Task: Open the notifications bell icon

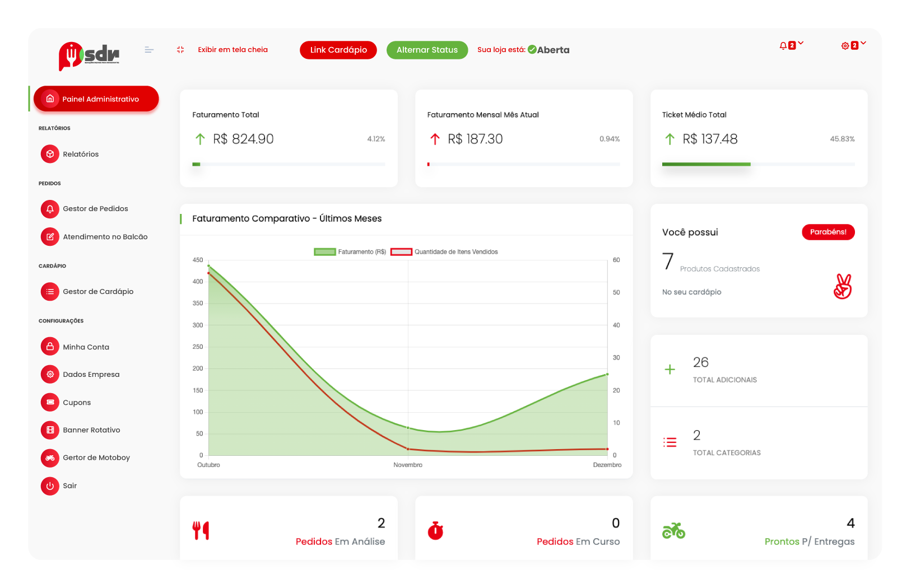Action: tap(783, 46)
